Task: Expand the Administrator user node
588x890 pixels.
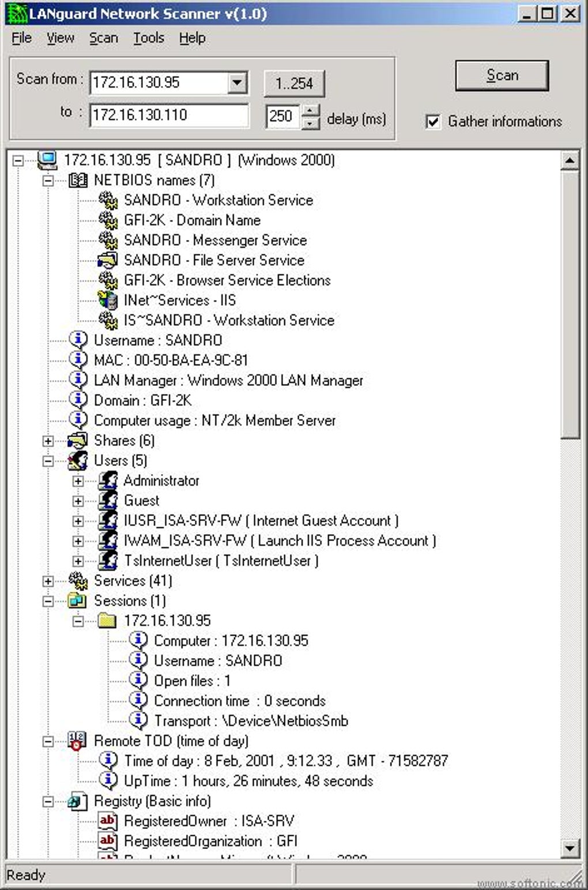Action: click(78, 481)
